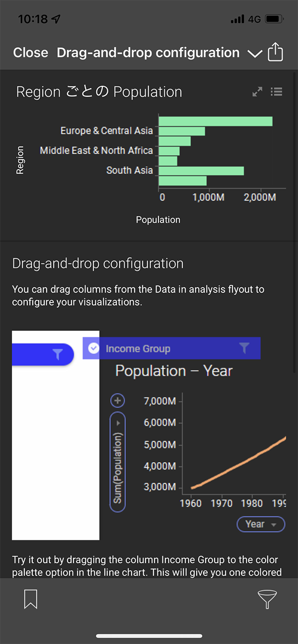This screenshot has height=644, width=298.
Task: Select the Drag-and-drop configuration page title
Action: 148,53
